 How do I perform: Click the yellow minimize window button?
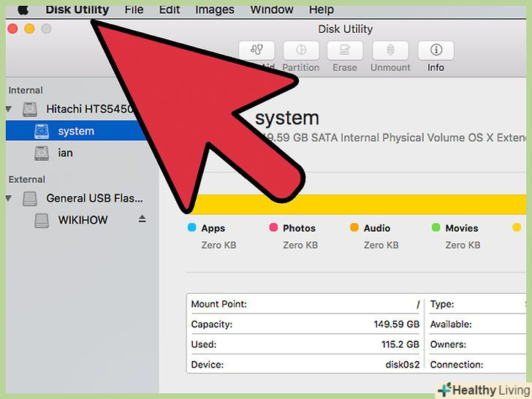29,28
